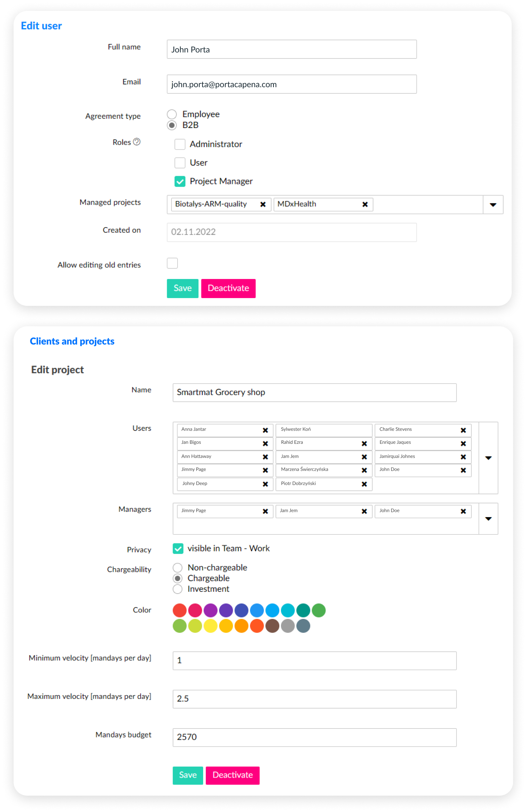Screen dimensions: 527x812
Task: Remove Jam Jem from Managers list
Action: tap(364, 511)
